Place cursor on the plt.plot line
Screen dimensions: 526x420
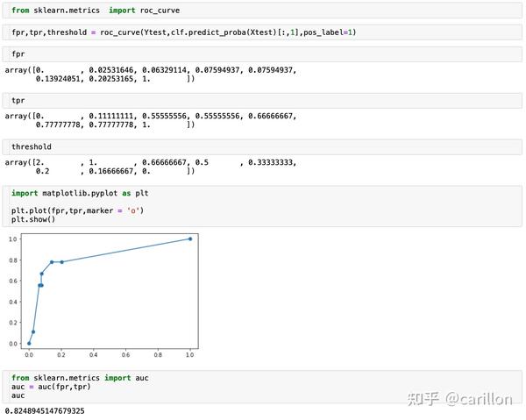click(77, 210)
